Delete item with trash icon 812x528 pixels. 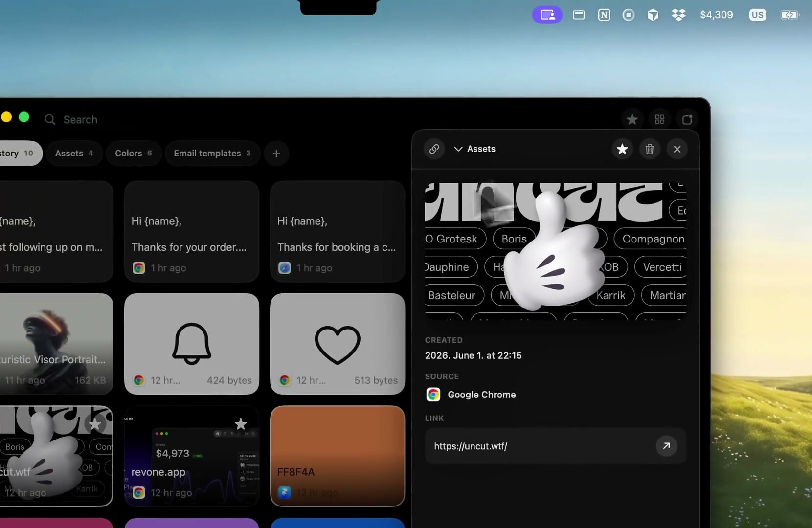coord(650,149)
